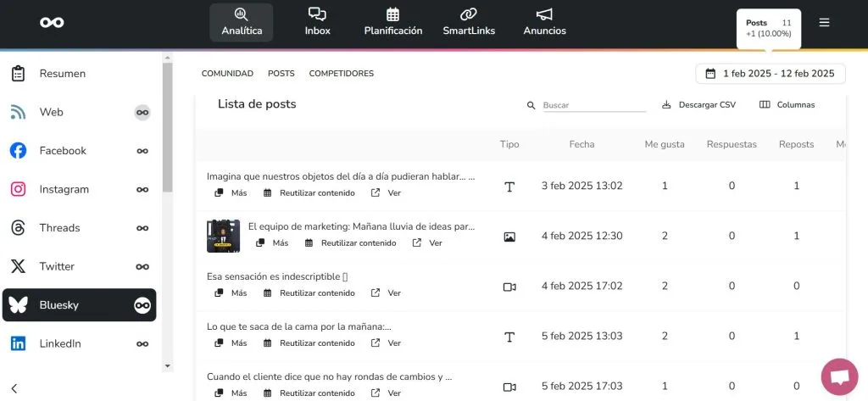The height and width of the screenshot is (401, 868).
Task: Collapse the left sidebar arrow
Action: tap(14, 388)
